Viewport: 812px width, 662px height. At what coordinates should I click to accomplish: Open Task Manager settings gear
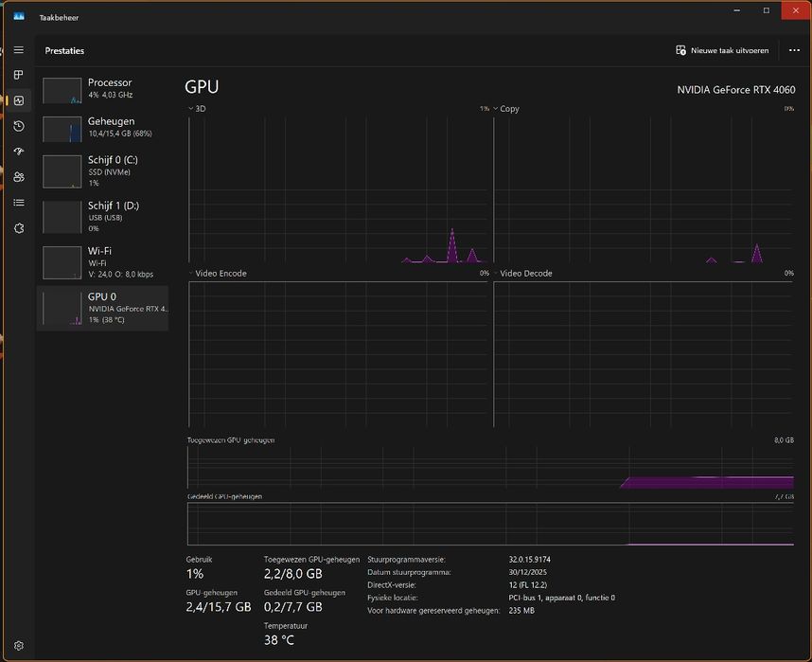click(x=19, y=645)
